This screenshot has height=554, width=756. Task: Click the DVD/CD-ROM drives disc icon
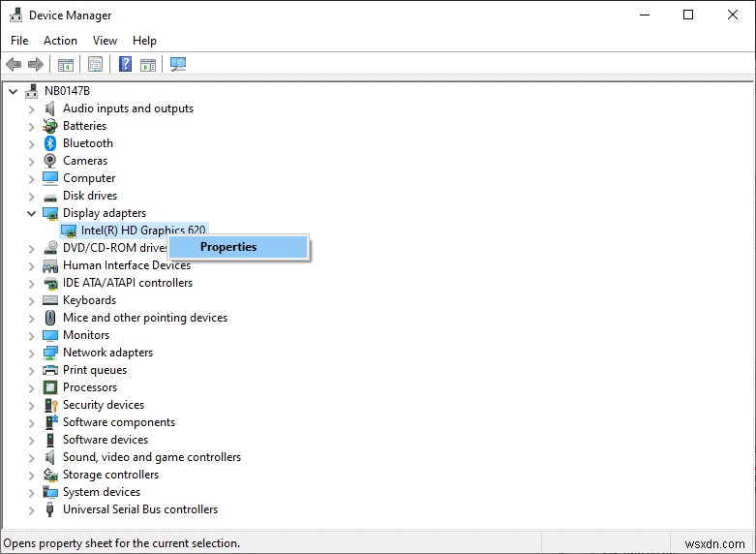click(50, 248)
